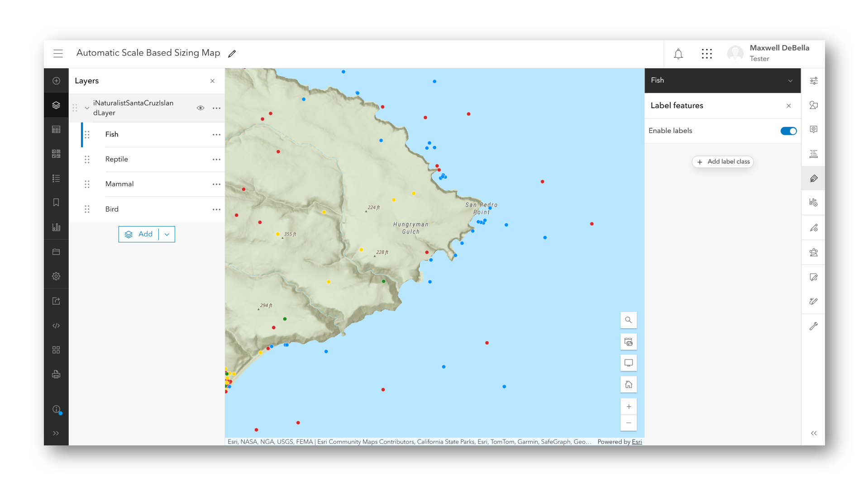
Task: Click the map search magnifier button
Action: tap(628, 320)
